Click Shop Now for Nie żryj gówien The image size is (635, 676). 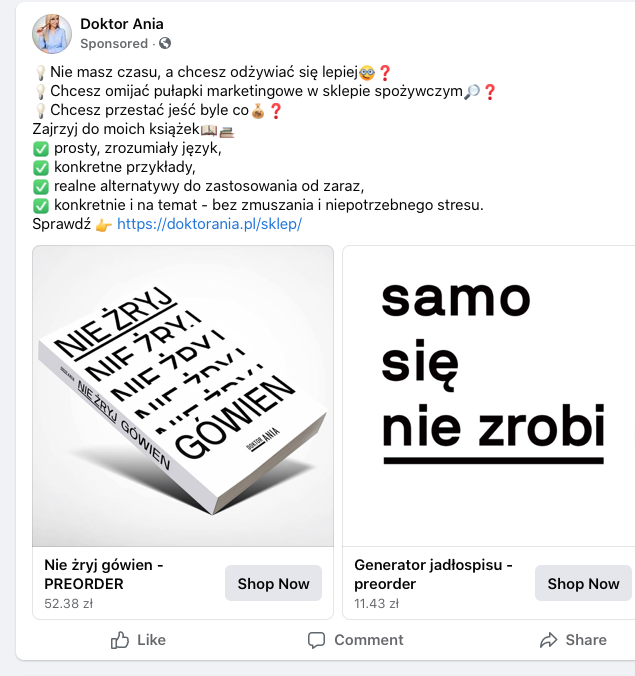pos(273,583)
